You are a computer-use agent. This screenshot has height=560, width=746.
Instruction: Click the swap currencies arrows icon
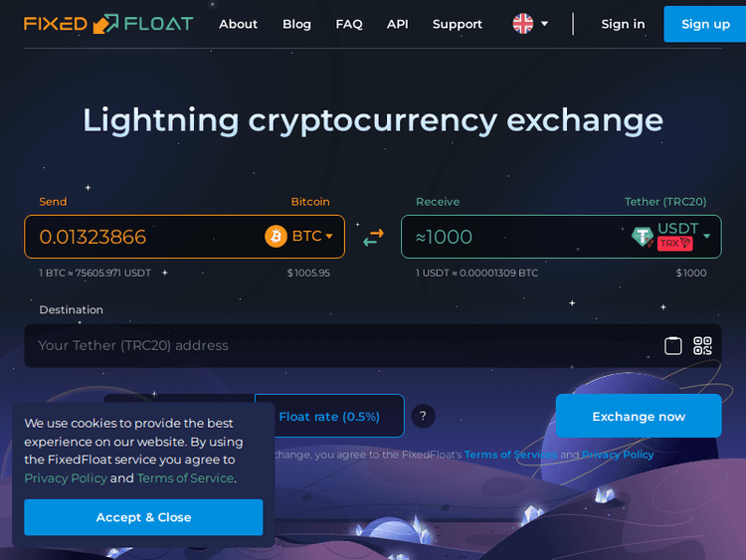(373, 237)
